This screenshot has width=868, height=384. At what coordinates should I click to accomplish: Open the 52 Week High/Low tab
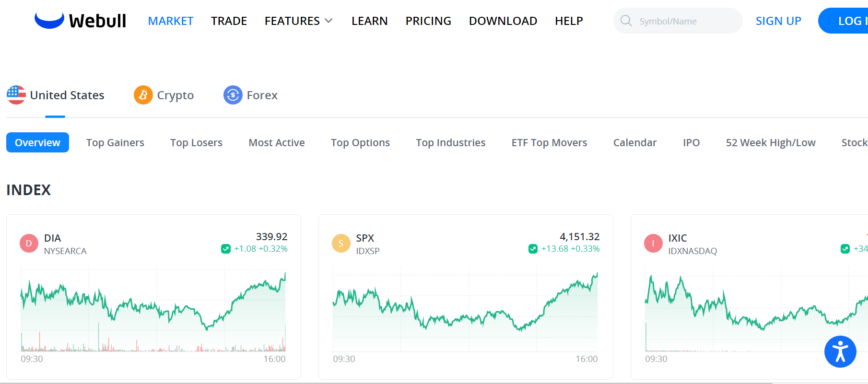coord(771,142)
